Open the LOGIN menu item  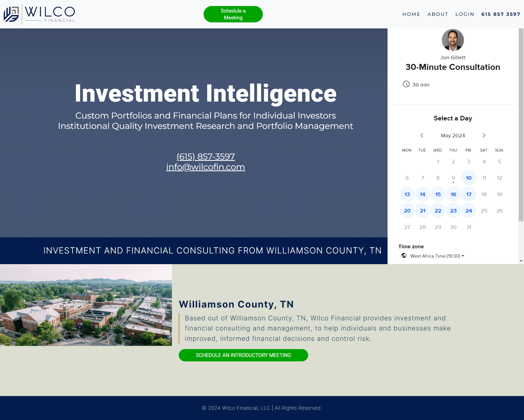coord(465,14)
